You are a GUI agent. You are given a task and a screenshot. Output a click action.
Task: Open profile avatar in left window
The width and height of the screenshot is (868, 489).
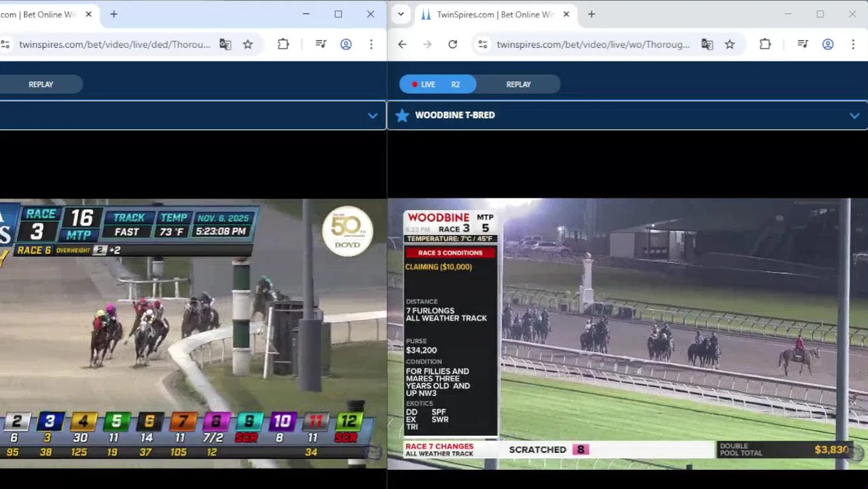click(346, 44)
